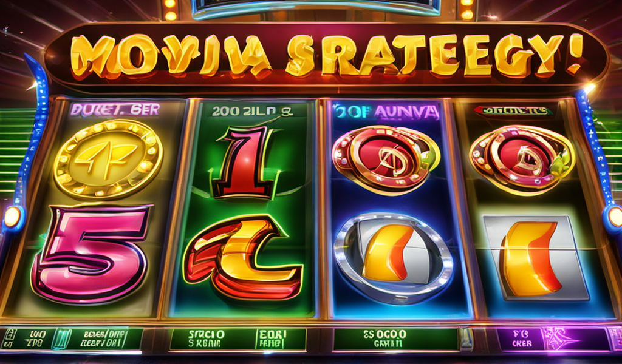Image resolution: width=622 pixels, height=364 pixels.
Task: Toggle the glowing orange light on left rail
Action: [x=12, y=217]
